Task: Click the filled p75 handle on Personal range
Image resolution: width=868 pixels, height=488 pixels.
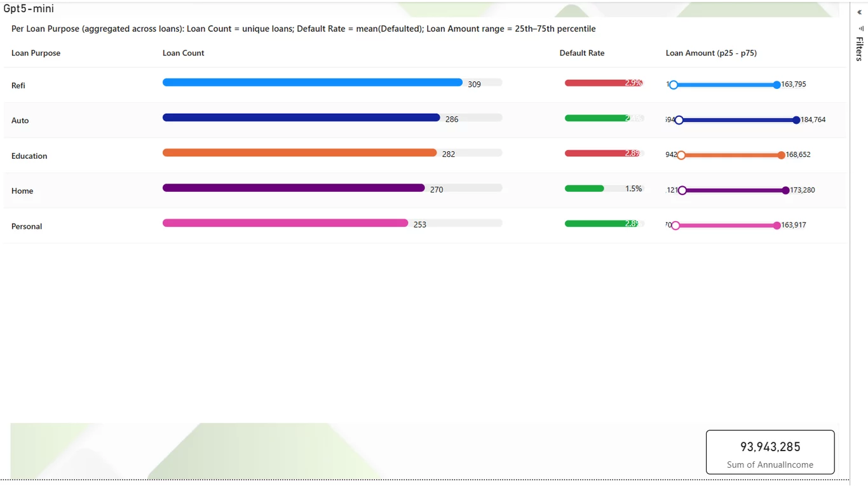Action: tap(776, 226)
